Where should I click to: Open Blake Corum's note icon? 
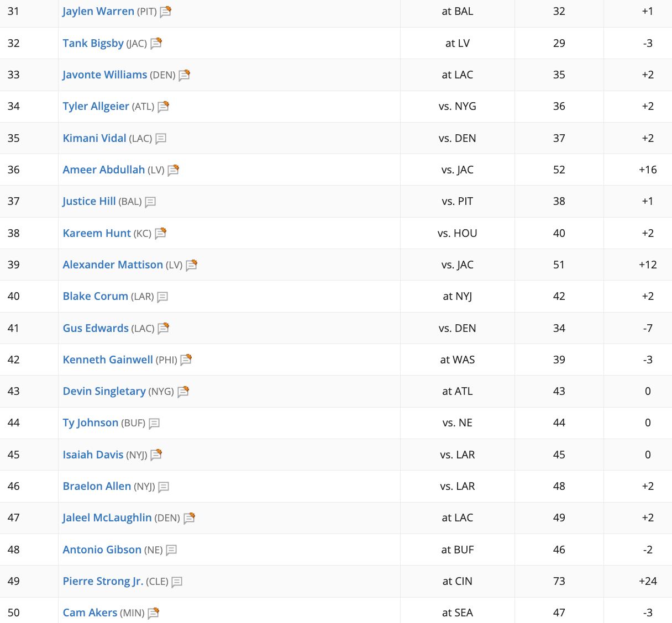pyautogui.click(x=162, y=297)
